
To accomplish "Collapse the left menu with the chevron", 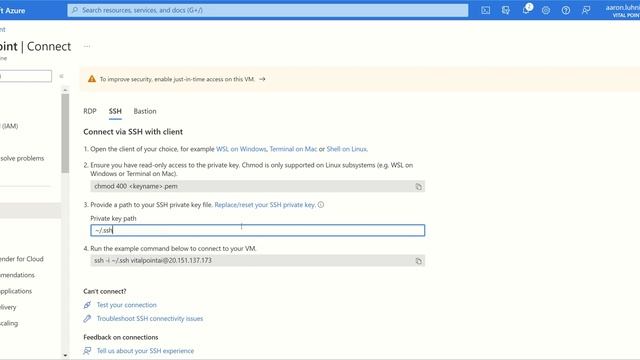I will coord(62,76).
